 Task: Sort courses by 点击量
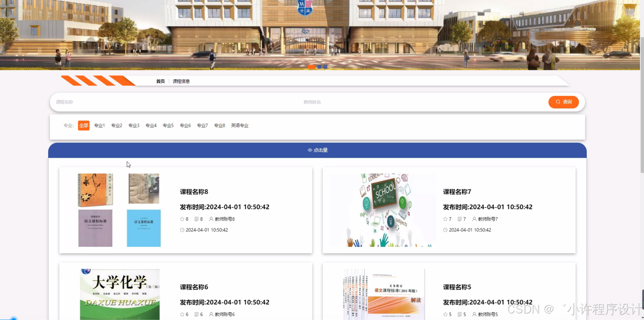click(317, 150)
